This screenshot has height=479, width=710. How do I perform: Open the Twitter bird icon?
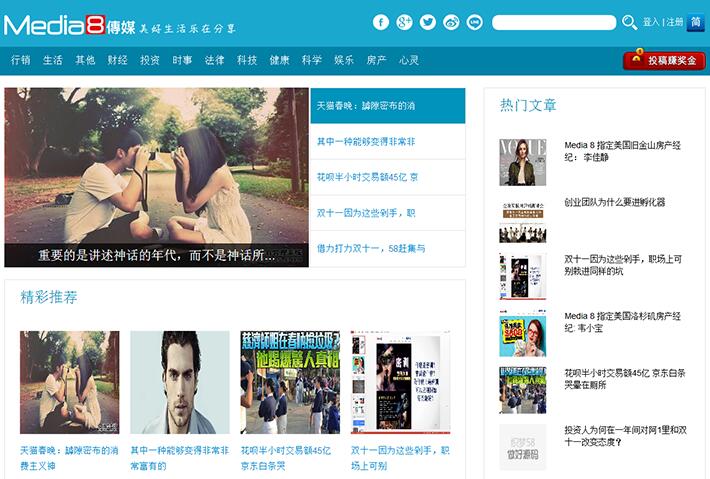click(428, 22)
